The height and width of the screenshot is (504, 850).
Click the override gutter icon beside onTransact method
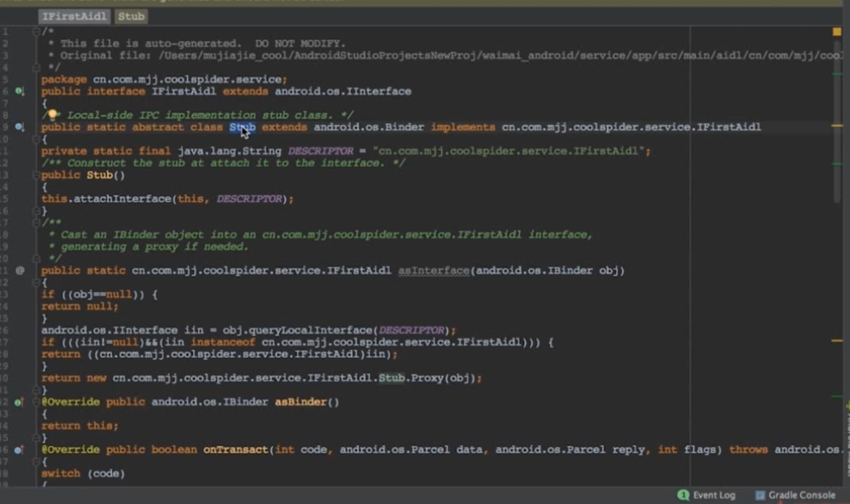[19, 450]
